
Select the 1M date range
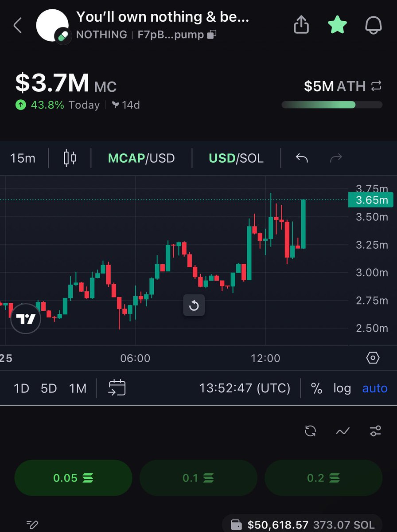tap(78, 388)
